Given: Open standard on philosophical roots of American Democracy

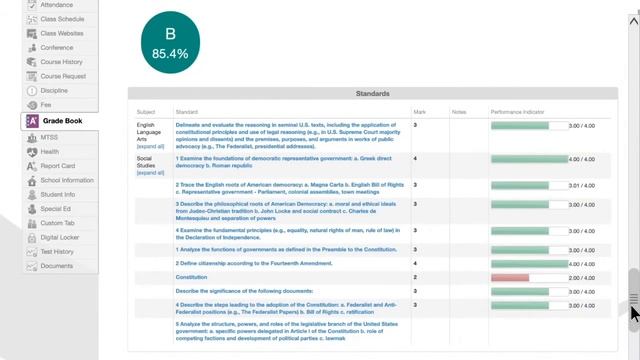Looking at the screenshot, I should pos(286,211).
